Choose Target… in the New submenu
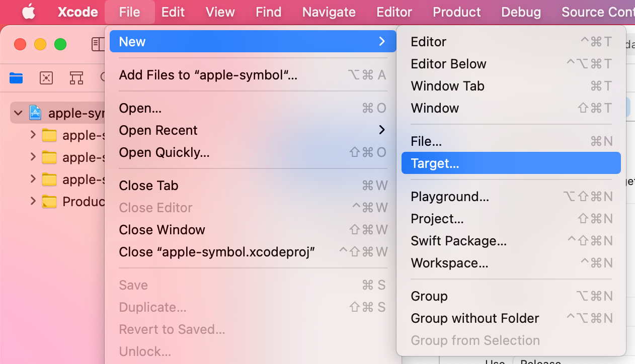Image resolution: width=635 pixels, height=364 pixels. click(x=511, y=163)
